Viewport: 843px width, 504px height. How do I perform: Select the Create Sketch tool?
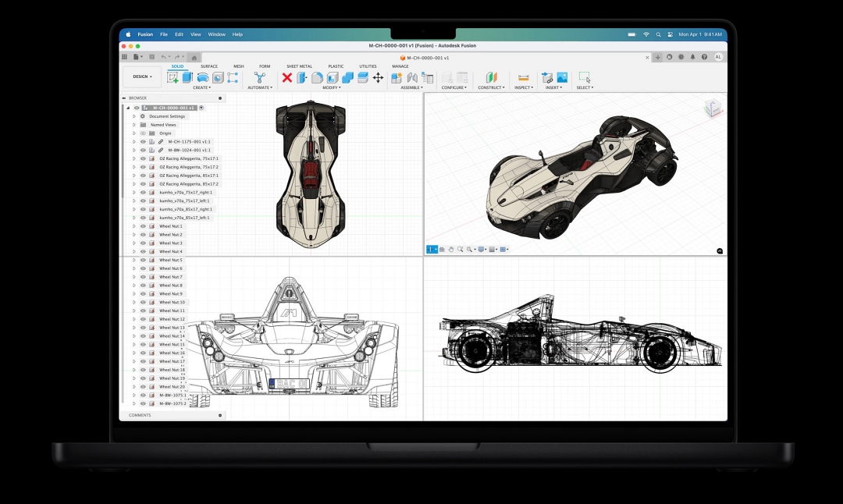click(x=173, y=78)
